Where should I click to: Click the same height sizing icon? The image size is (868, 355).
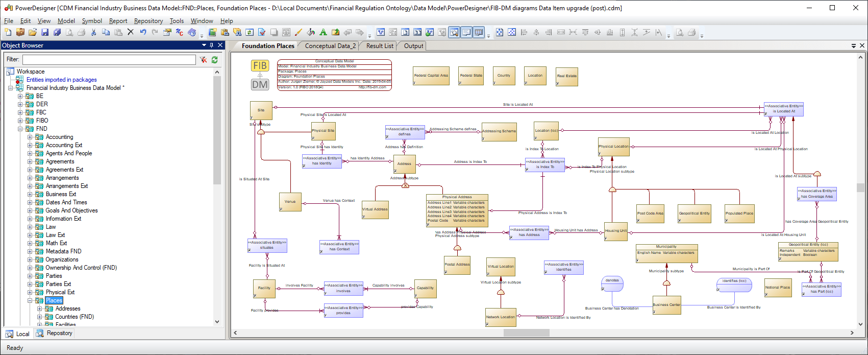pos(622,32)
